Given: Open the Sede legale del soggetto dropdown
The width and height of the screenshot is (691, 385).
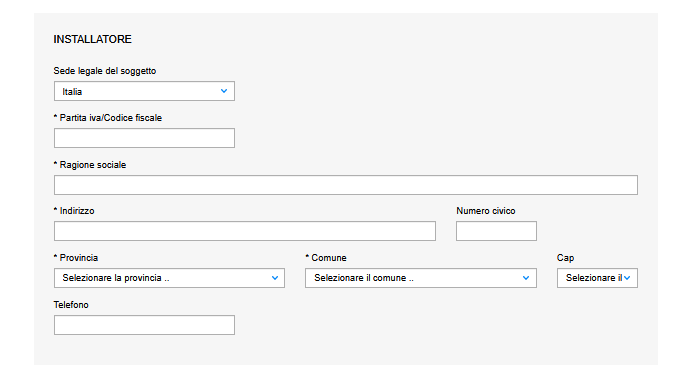Looking at the screenshot, I should tap(144, 91).
